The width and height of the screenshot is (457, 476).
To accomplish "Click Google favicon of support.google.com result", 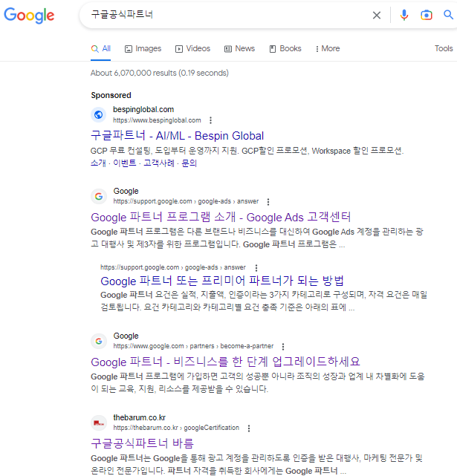I will [99, 196].
